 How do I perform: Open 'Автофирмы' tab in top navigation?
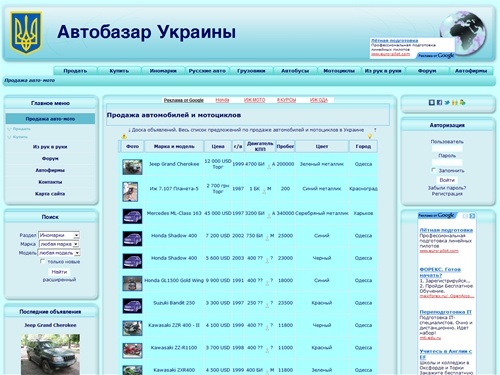(471, 71)
